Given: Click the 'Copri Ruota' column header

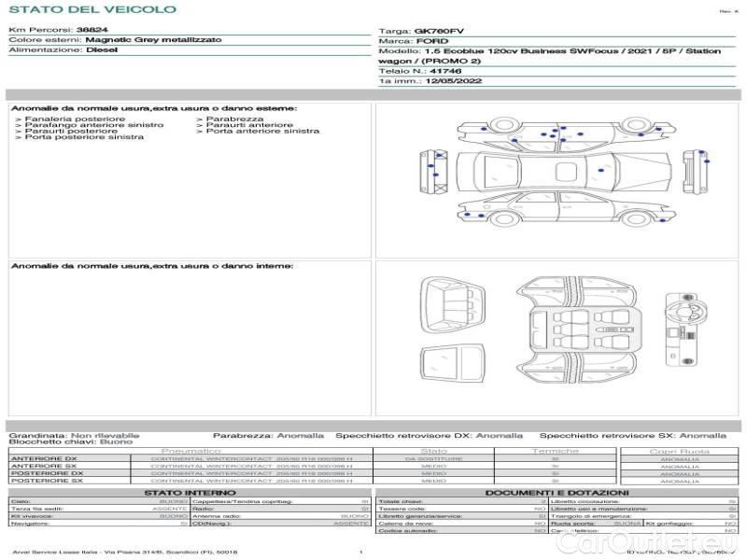Looking at the screenshot, I should 680,452.
